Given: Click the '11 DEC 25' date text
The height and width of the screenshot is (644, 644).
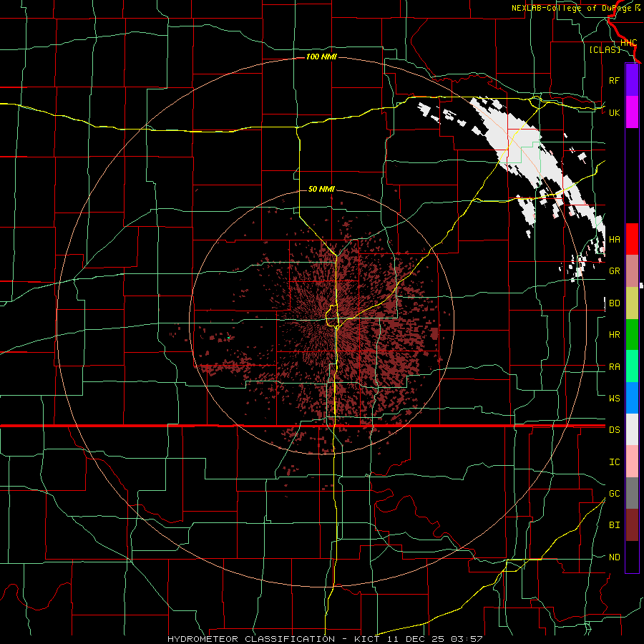Looking at the screenshot, I should pos(414,639).
